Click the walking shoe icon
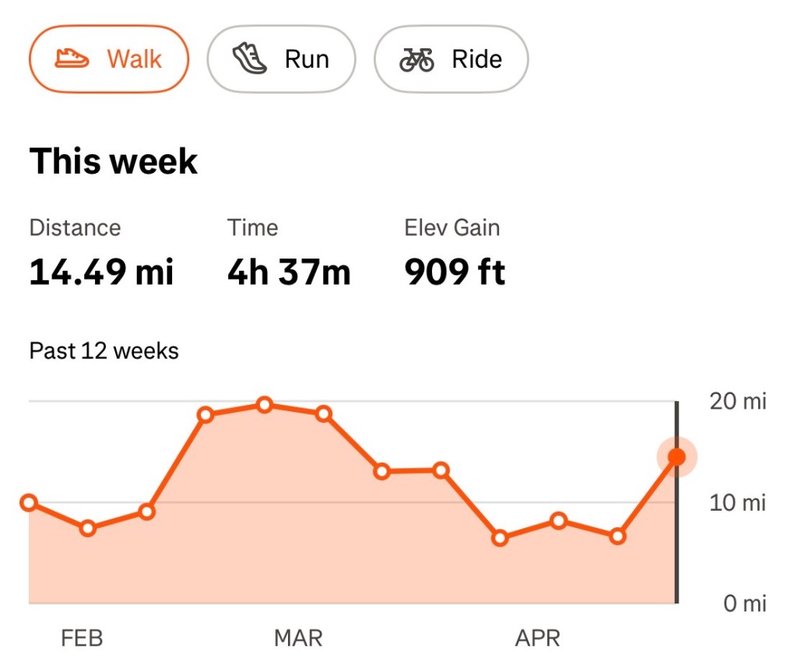This screenshot has width=797, height=672. tap(72, 59)
